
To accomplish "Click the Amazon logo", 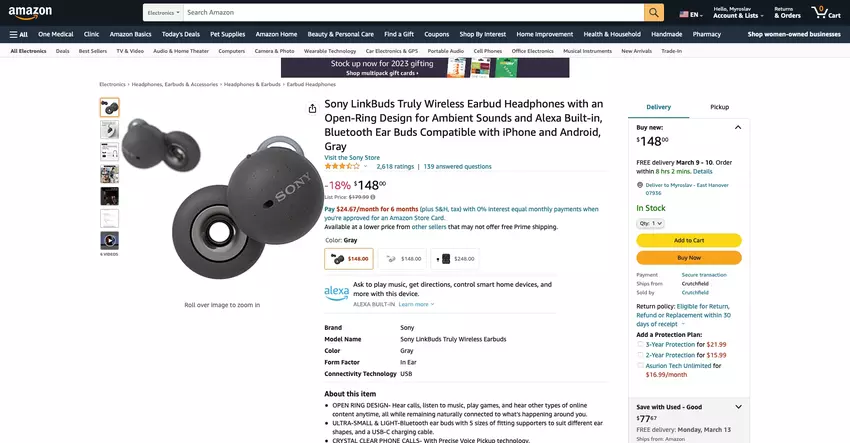I will pos(30,12).
